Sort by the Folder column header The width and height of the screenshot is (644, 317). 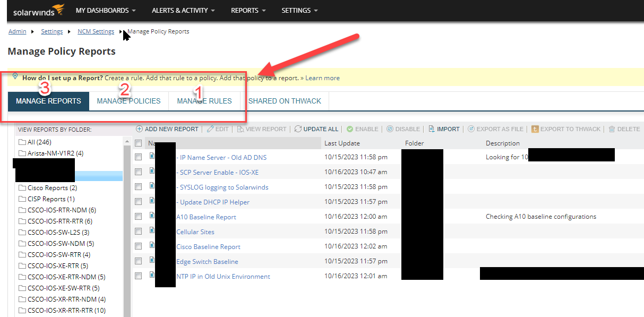[x=414, y=143]
